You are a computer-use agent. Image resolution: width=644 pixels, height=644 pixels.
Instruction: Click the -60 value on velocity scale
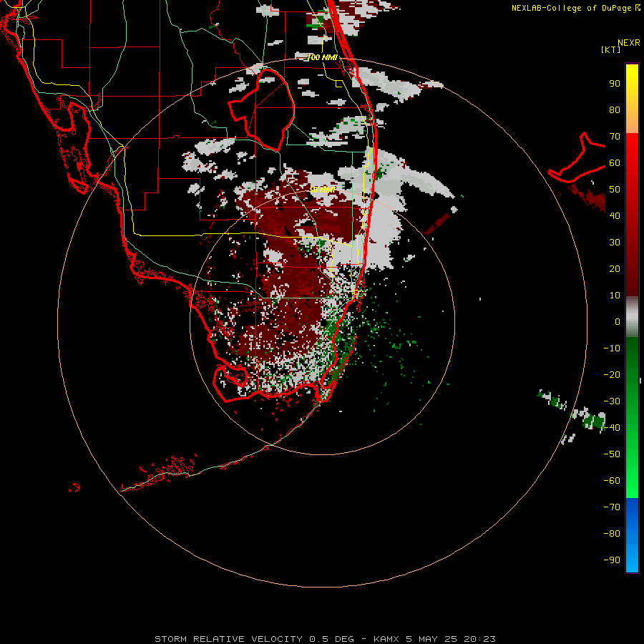[612, 481]
